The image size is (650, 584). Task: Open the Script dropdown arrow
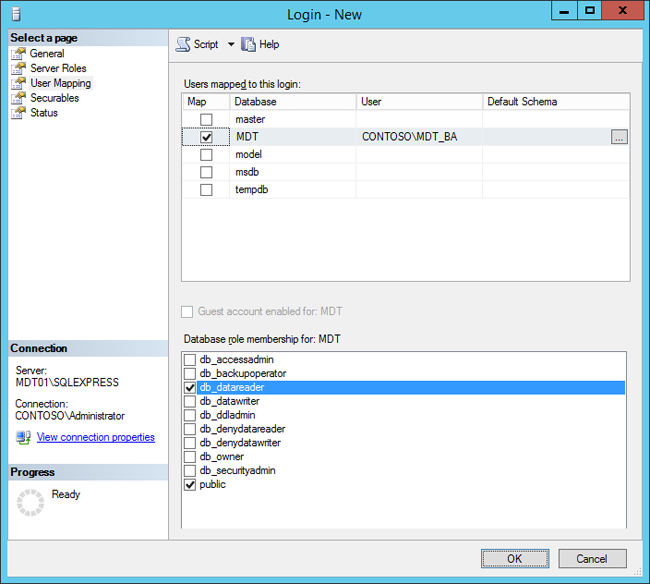tap(231, 44)
